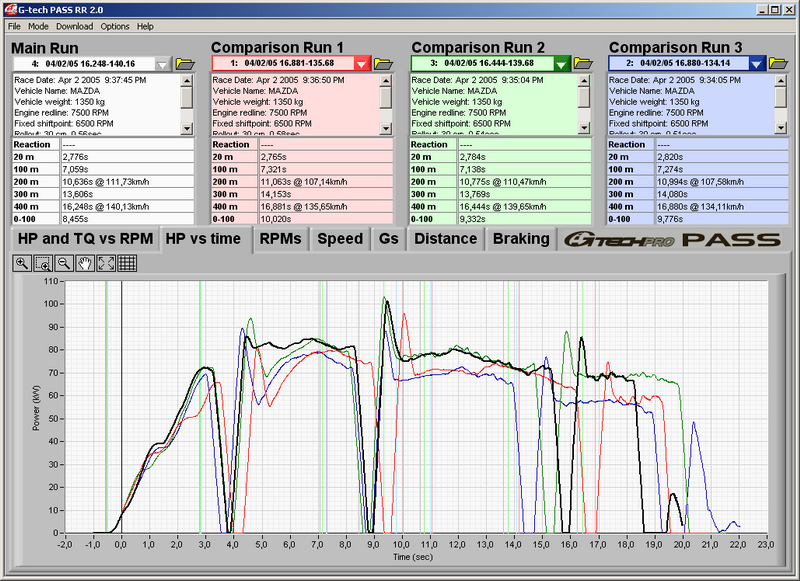Select Comparison Run 3 value 16,880s @ 134,11km/h

pos(721,207)
